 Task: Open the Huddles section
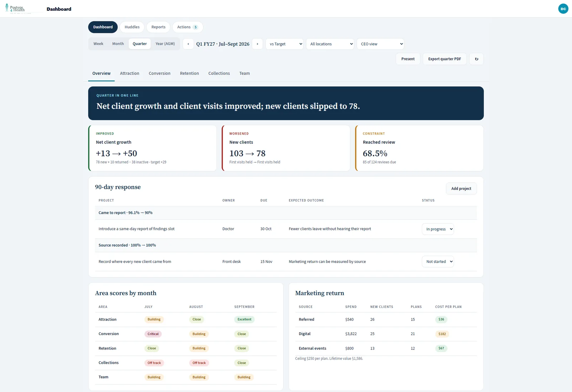132,27
